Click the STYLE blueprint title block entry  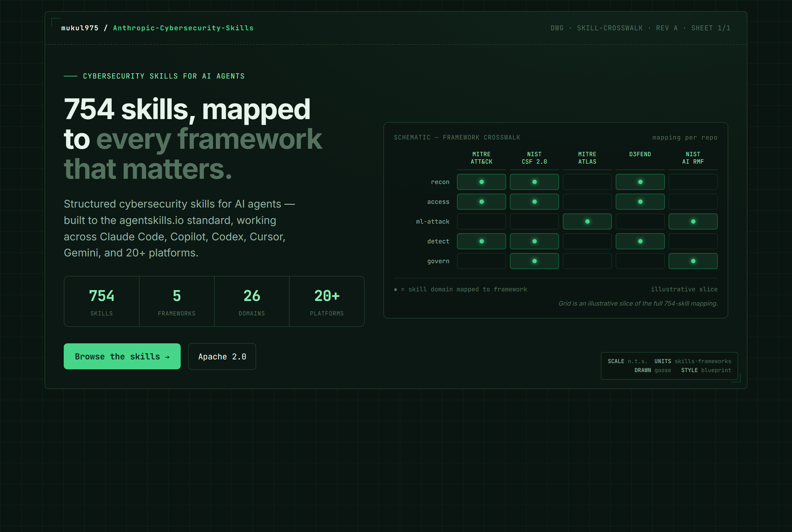[x=706, y=370]
